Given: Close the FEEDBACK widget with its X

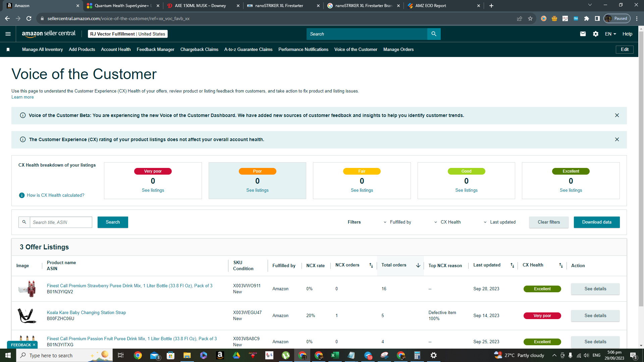Looking at the screenshot, I should [x=34, y=345].
